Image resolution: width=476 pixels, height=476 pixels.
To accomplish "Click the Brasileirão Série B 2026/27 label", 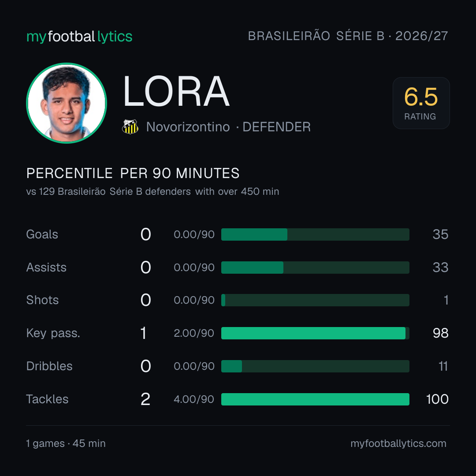I will [x=348, y=36].
